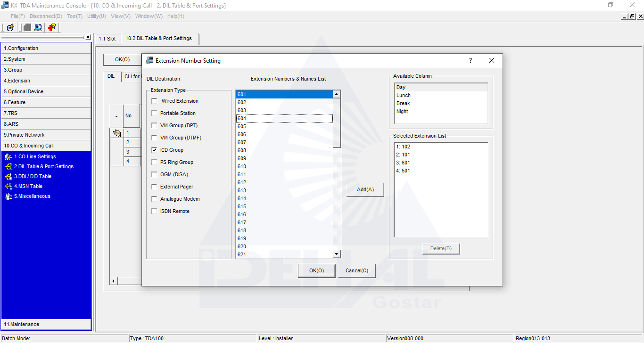Click the hand pointer icon in table row 1
The height and width of the screenshot is (343, 644).
pos(117,133)
